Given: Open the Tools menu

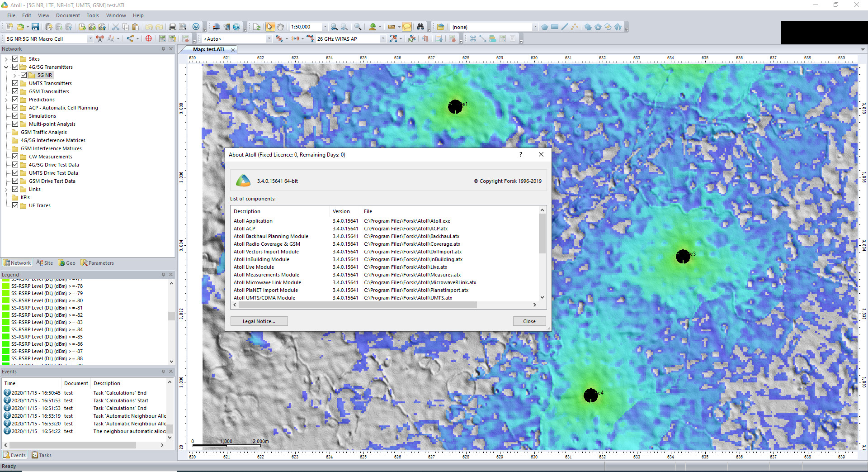Looking at the screenshot, I should tap(93, 15).
